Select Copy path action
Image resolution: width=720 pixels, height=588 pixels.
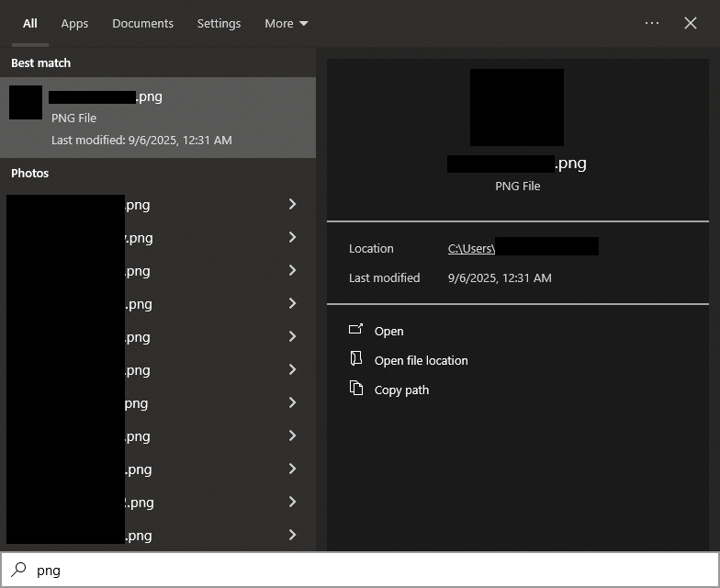(x=401, y=390)
